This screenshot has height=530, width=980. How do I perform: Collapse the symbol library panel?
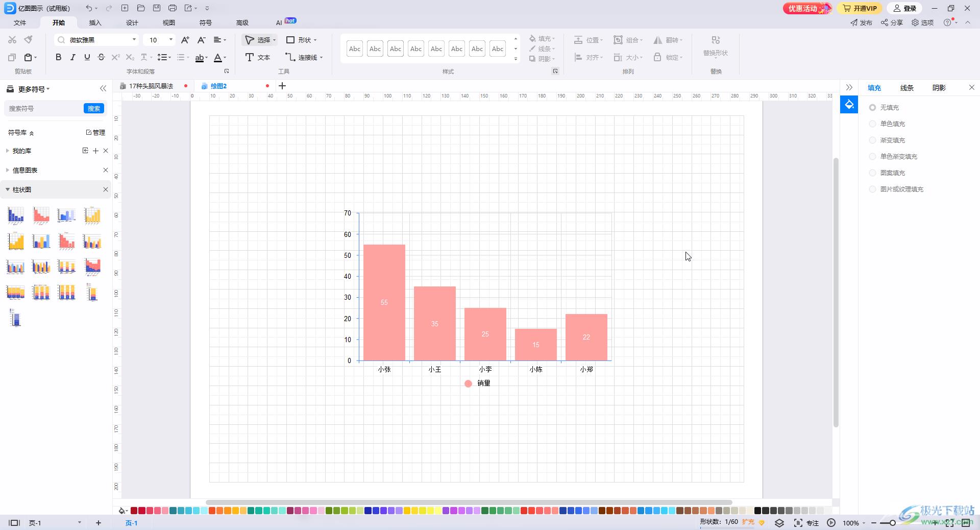point(103,88)
